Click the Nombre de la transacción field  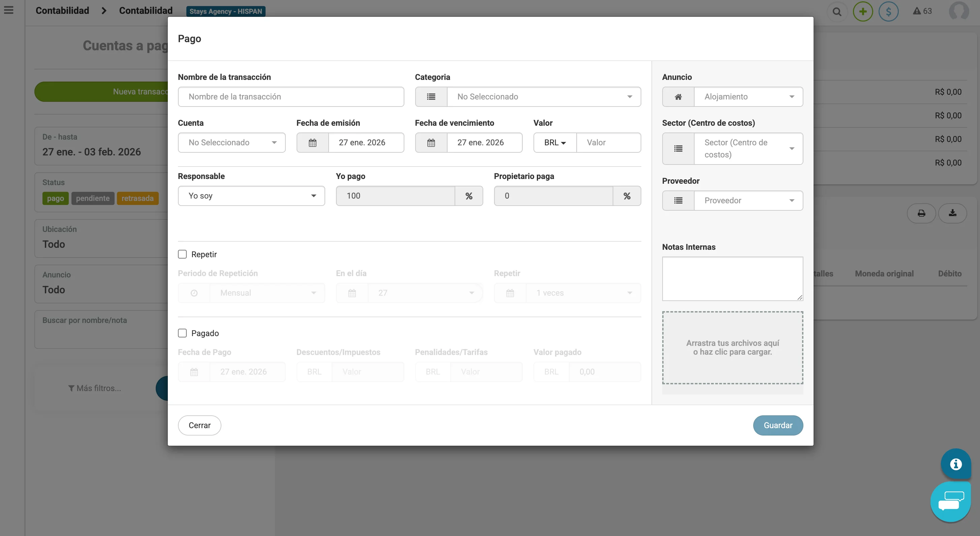click(290, 97)
